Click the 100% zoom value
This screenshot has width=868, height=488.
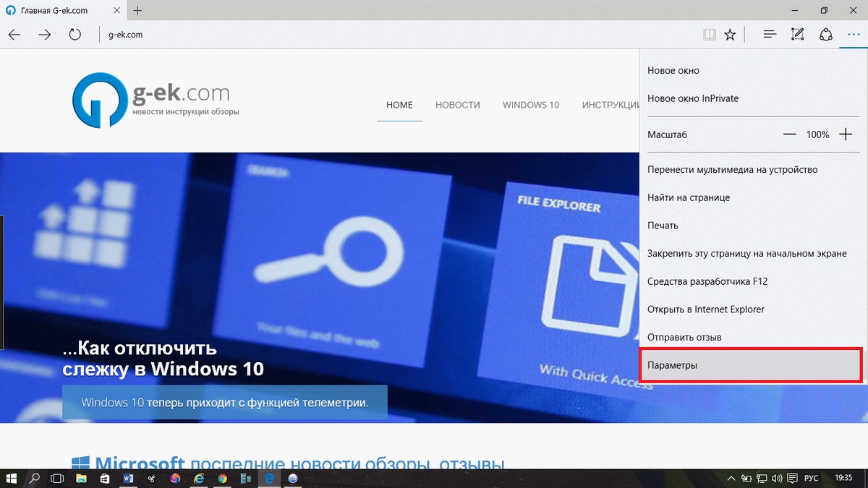point(817,134)
